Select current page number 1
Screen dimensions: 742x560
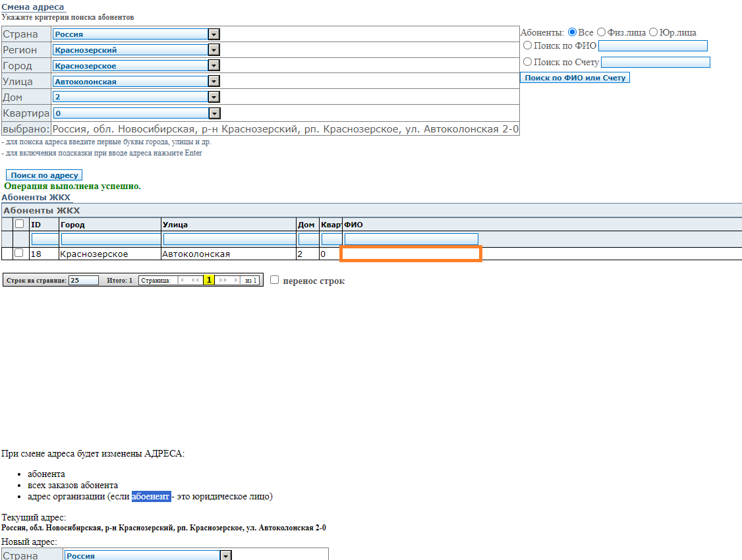(x=209, y=280)
